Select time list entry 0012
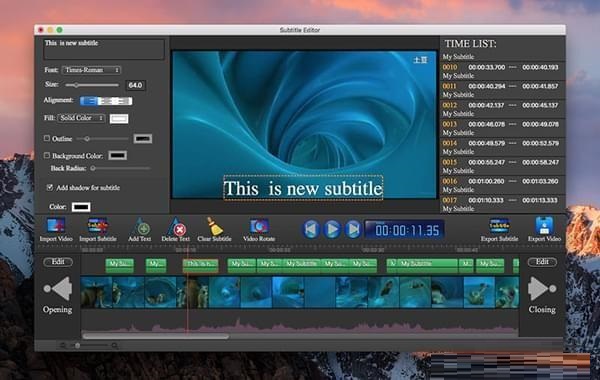This screenshot has height=380, width=600. [x=502, y=109]
